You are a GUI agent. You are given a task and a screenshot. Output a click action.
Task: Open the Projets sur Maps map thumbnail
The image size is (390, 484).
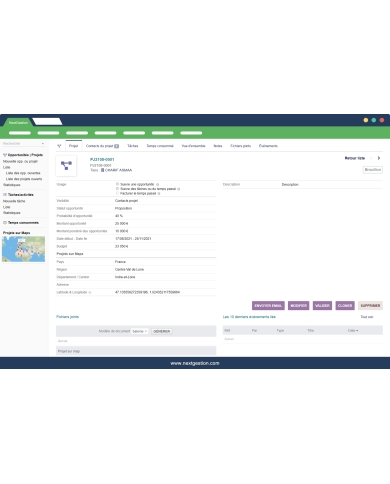pyautogui.click(x=23, y=249)
